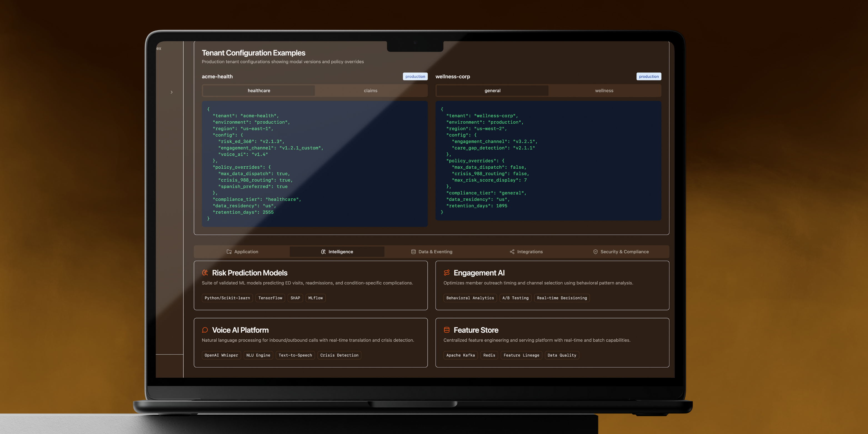868x434 pixels.
Task: Click the Voice AI Platform chat icon
Action: tap(205, 330)
